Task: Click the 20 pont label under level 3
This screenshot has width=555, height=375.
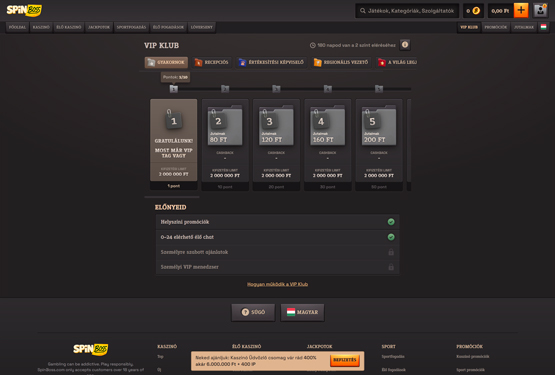Action: [x=276, y=187]
